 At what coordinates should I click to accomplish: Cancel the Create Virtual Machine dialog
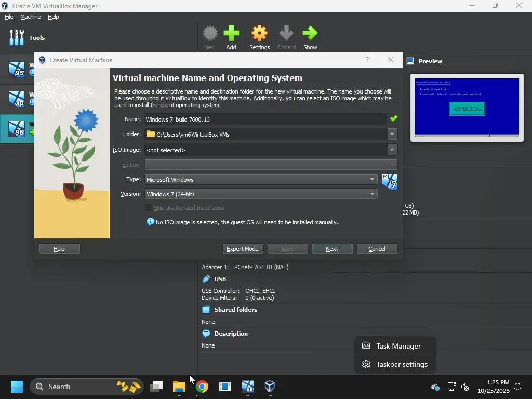(x=377, y=249)
